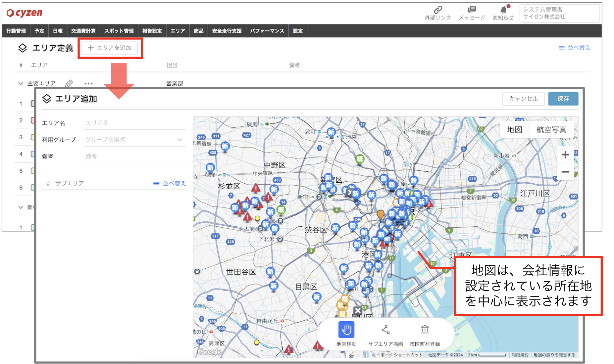This screenshot has width=614, height=364.
Task: Click red color swatch in row 2
Action: pos(32,120)
